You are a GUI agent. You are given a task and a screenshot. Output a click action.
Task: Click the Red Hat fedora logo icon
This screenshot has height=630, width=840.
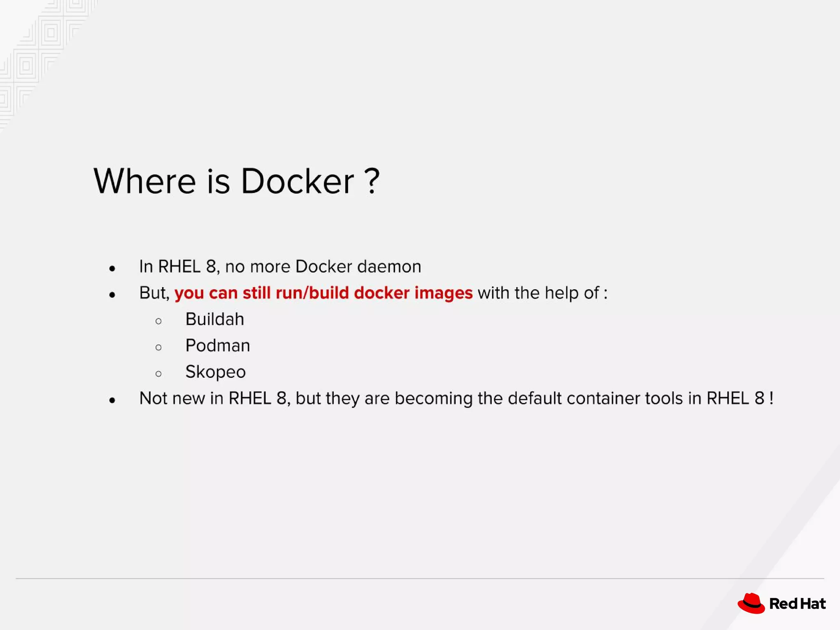pyautogui.click(x=751, y=603)
